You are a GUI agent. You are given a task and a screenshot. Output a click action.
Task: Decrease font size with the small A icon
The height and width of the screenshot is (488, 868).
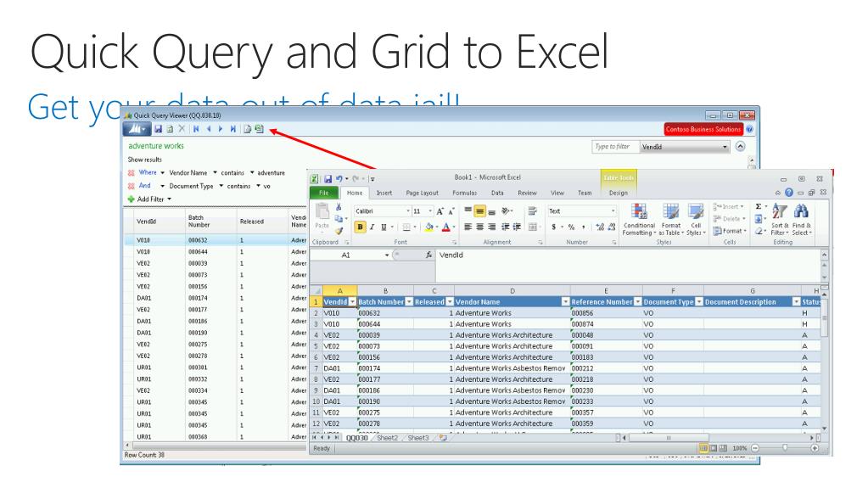tap(451, 211)
